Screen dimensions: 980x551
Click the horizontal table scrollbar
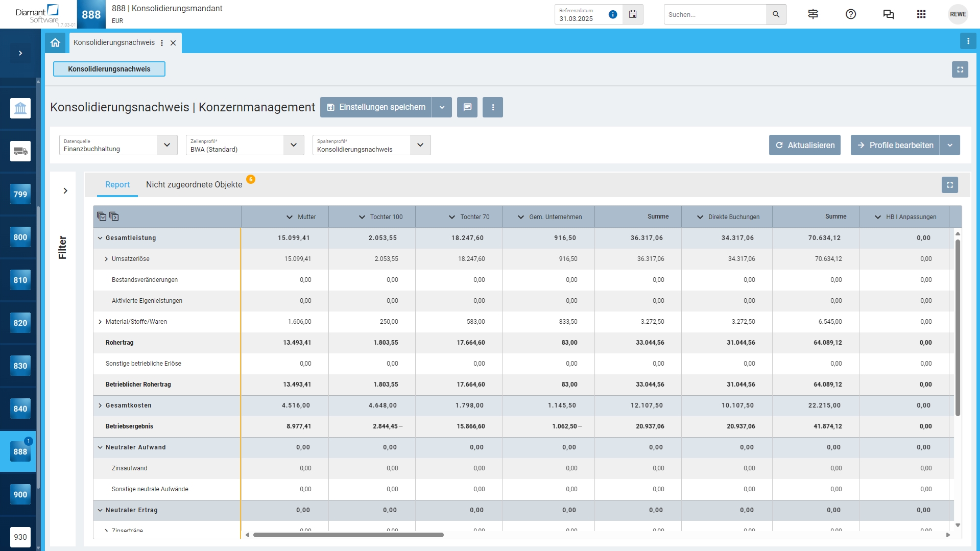pyautogui.click(x=348, y=535)
